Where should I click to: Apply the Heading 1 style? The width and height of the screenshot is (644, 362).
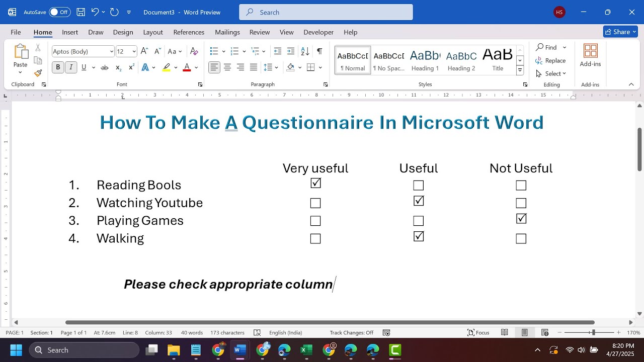click(425, 60)
